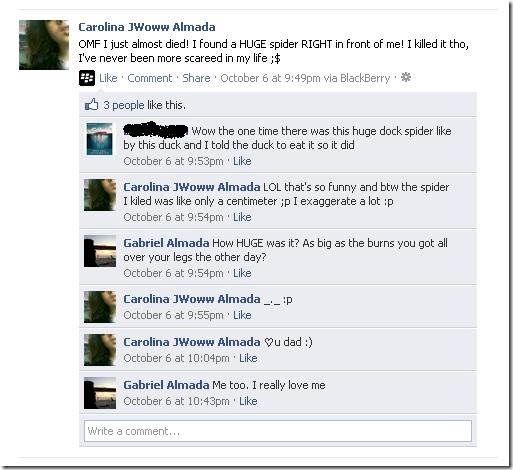
Task: Open Gabriel's avatar on 'Me too' comment
Action: tap(100, 393)
